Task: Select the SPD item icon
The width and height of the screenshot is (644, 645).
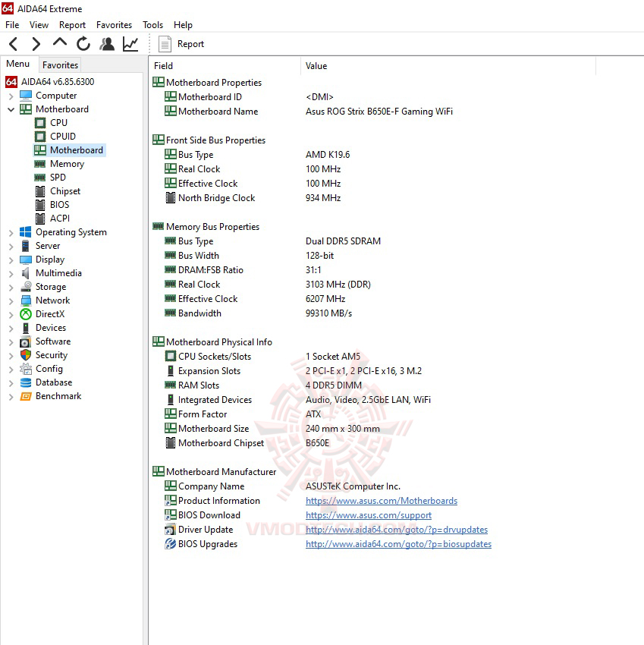Action: point(40,178)
